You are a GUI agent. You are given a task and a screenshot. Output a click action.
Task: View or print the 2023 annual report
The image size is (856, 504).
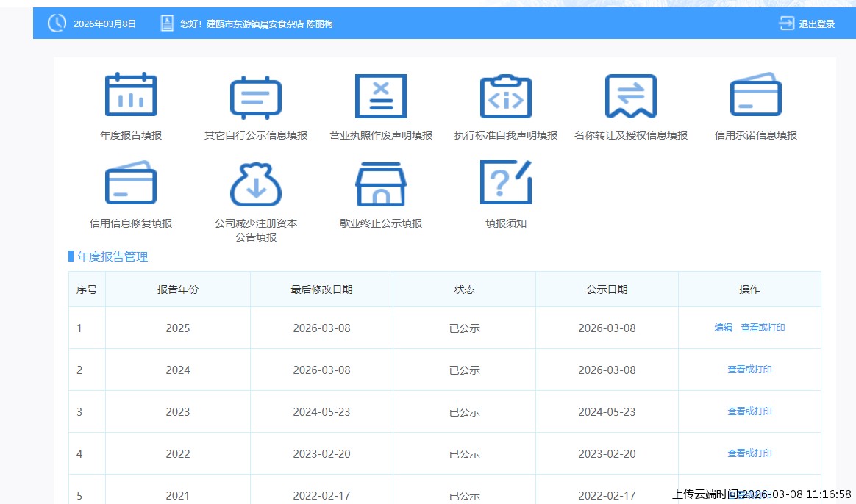point(749,411)
